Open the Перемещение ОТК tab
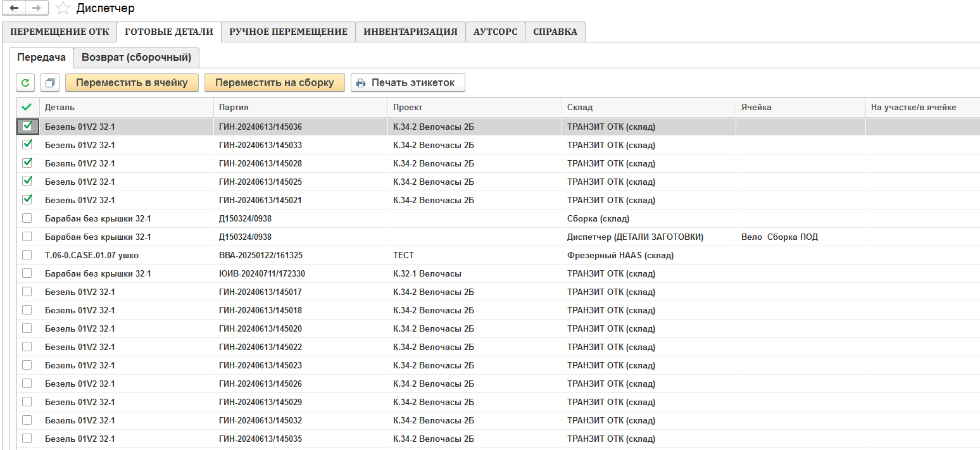The width and height of the screenshot is (980, 450). (x=60, y=32)
